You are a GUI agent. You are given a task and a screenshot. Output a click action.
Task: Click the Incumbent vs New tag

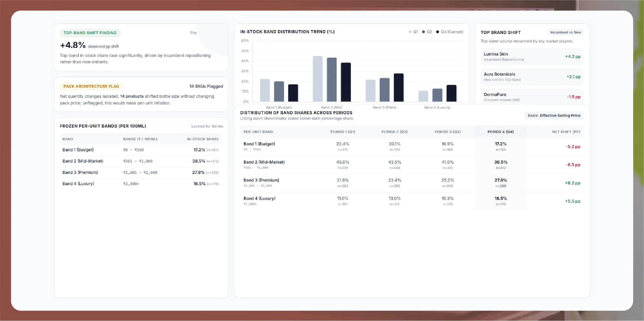[x=565, y=32]
